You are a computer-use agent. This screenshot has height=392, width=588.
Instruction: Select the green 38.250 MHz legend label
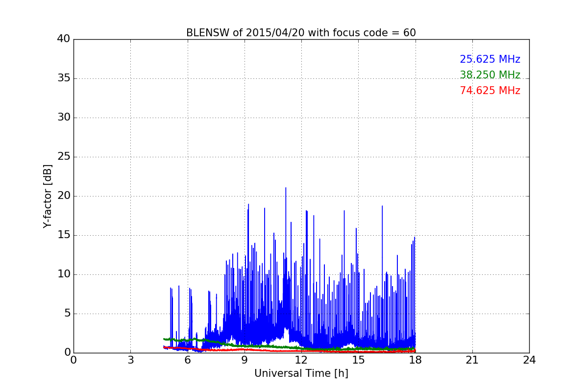coord(490,75)
